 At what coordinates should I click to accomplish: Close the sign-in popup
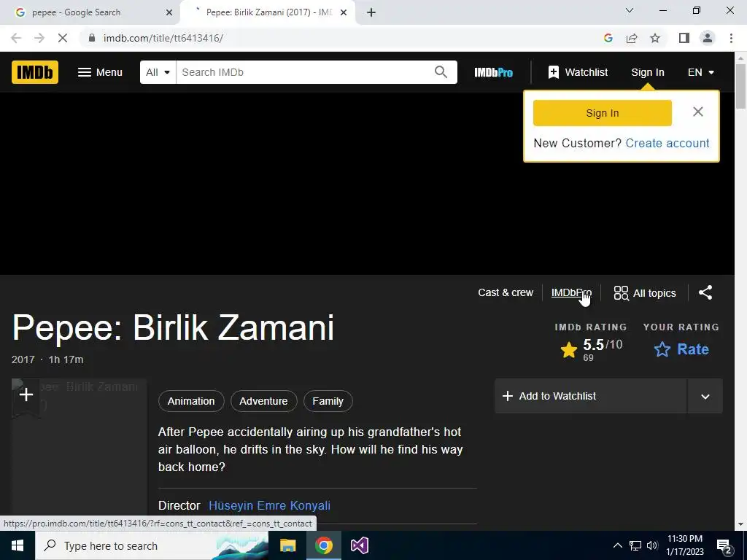[x=698, y=112]
